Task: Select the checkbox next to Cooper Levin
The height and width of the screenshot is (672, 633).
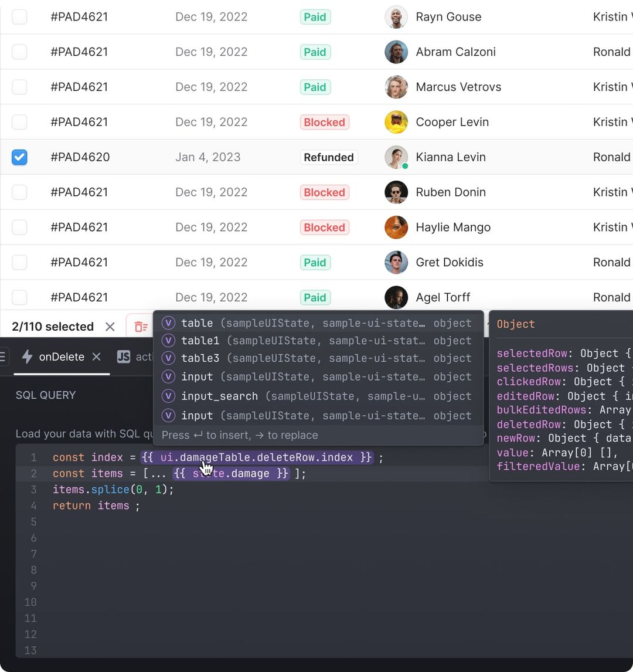Action: (x=19, y=122)
